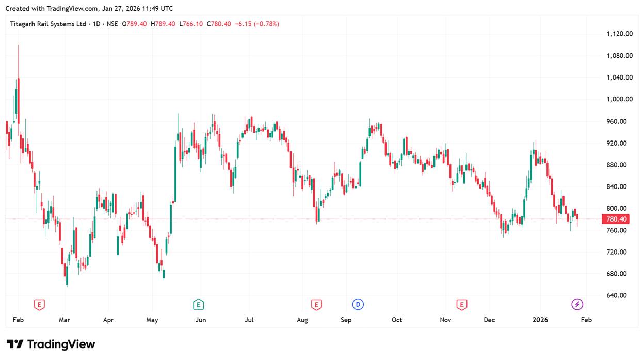
Task: Click the 2026 label on time axis
Action: (540, 320)
